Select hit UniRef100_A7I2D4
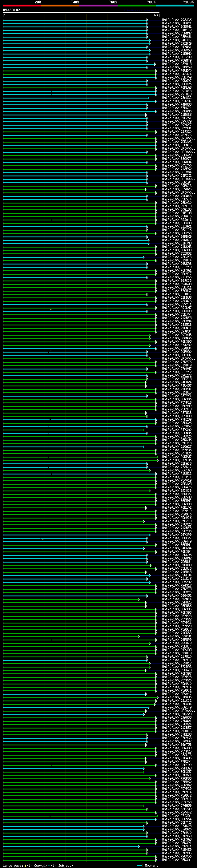The height and width of the screenshot is (868, 197). coord(177,816)
